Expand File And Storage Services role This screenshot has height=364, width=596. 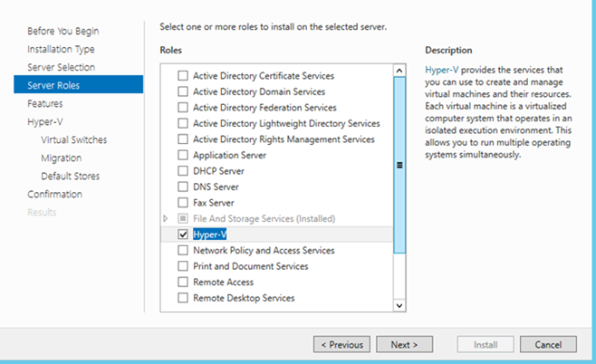(x=166, y=218)
